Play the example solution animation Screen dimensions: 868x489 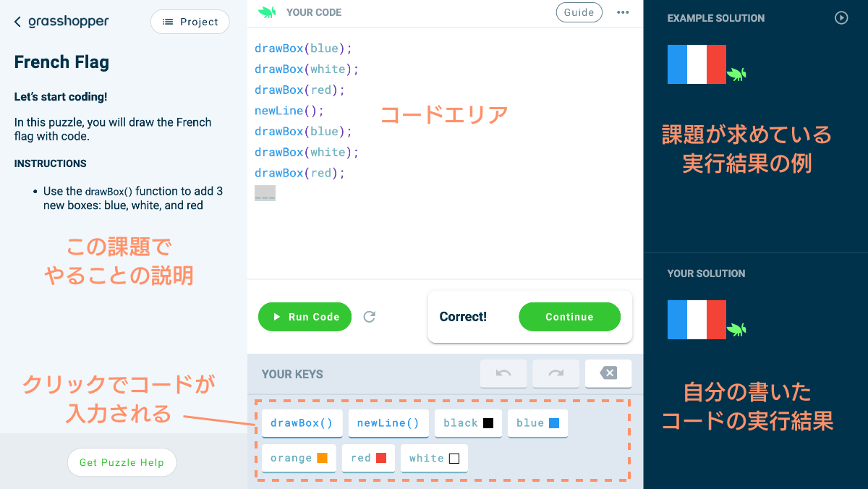[841, 18]
